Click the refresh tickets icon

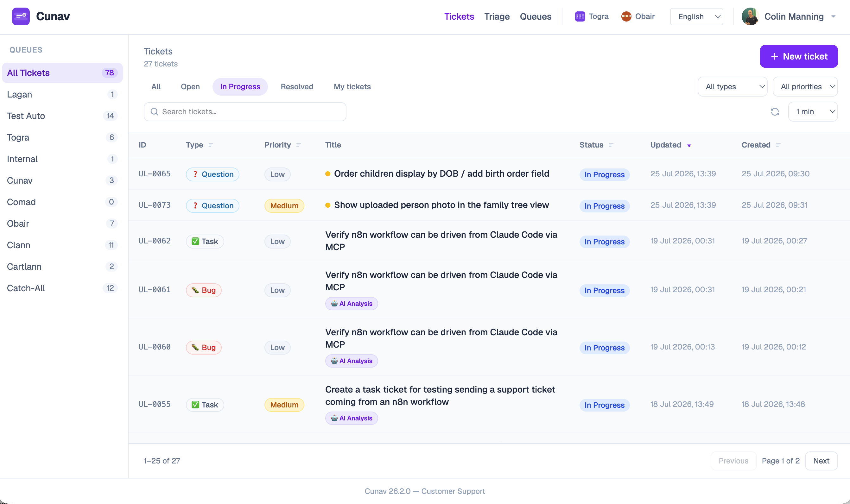click(775, 112)
